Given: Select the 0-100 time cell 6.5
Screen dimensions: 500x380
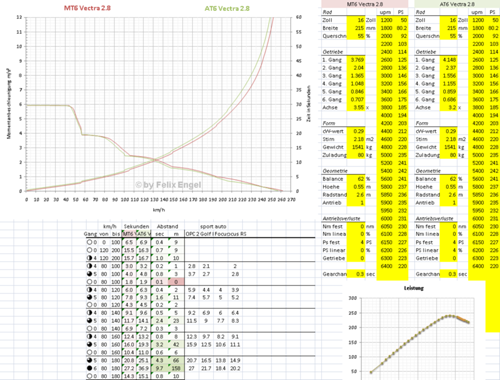Looking at the screenshot, I should click(129, 242).
